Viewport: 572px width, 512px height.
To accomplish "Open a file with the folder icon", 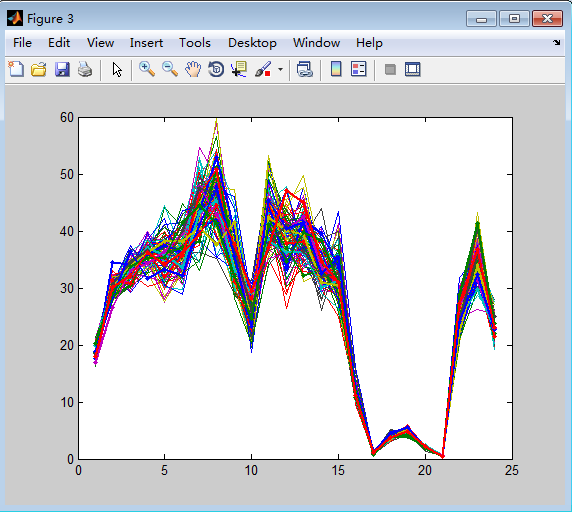I will [x=39, y=69].
